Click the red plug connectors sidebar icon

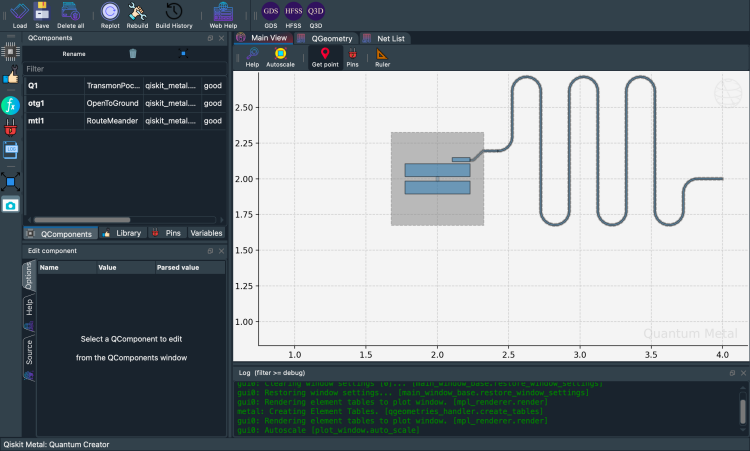[x=11, y=127]
